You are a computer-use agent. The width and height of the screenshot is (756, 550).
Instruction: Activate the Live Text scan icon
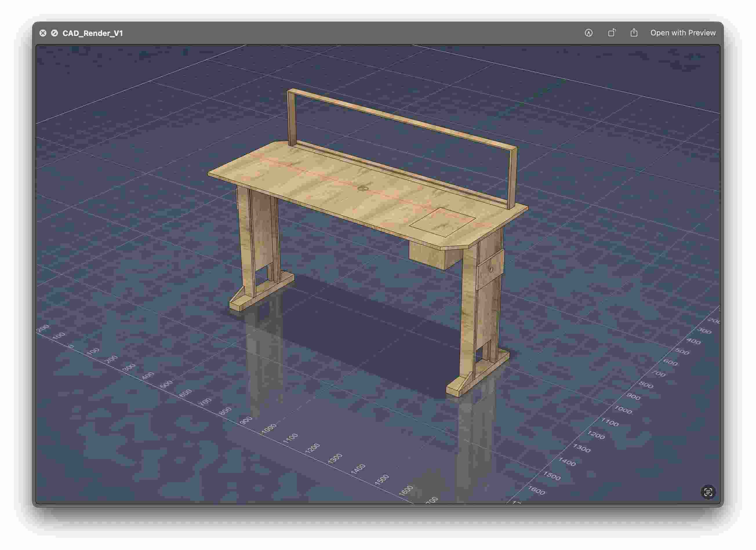[x=708, y=492]
